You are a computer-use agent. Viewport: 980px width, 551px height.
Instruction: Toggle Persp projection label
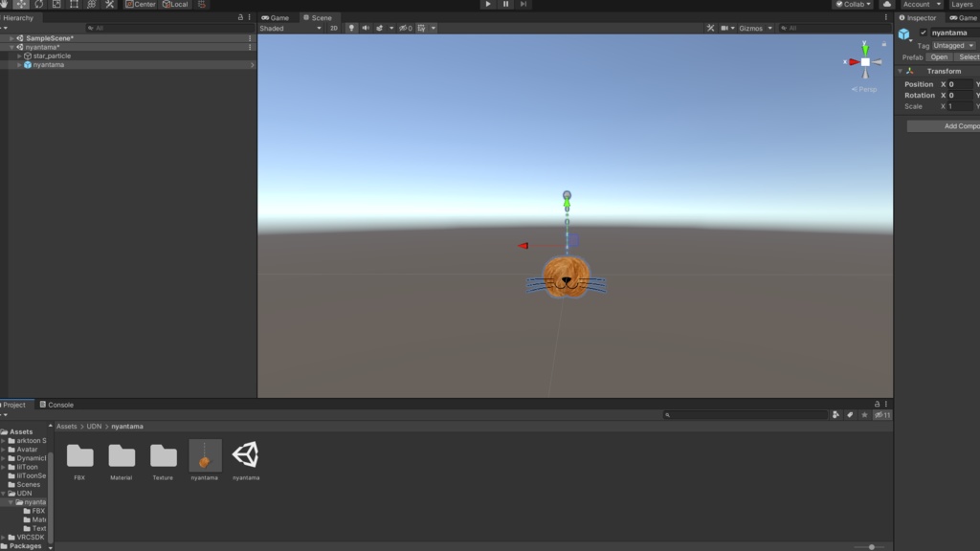pos(864,89)
